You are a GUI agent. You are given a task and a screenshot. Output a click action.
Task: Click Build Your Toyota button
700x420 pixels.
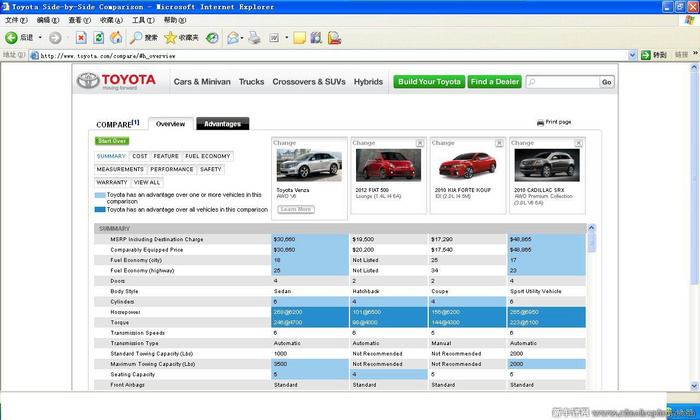[429, 82]
